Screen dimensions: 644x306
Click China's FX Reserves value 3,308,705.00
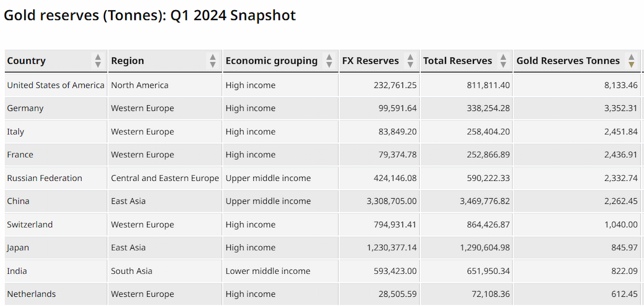(x=392, y=201)
